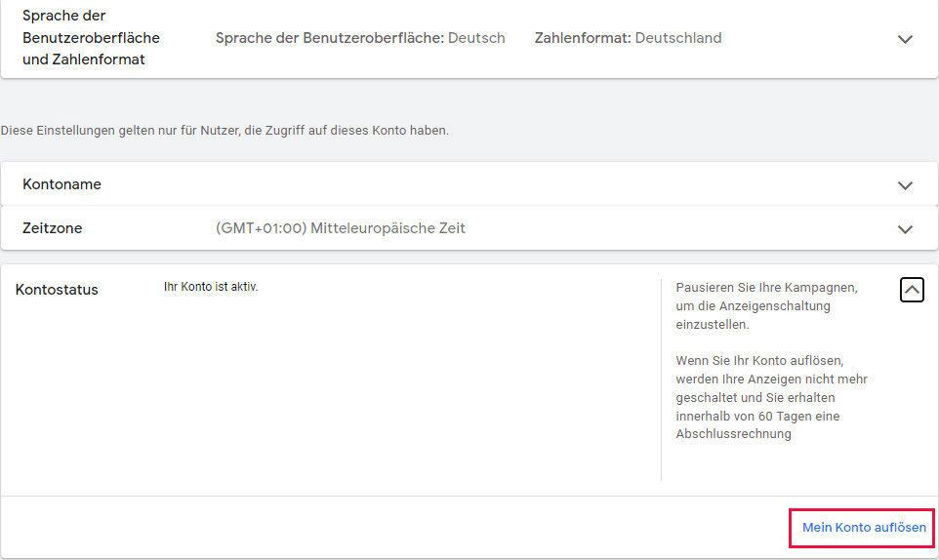Click the Kontoname row label
Viewport: 939px width, 560px height.
coord(61,184)
